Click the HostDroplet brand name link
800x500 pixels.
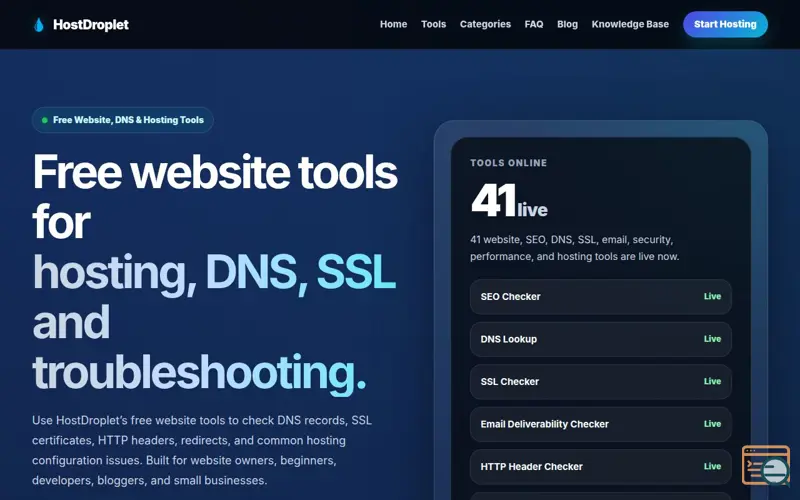click(x=91, y=24)
